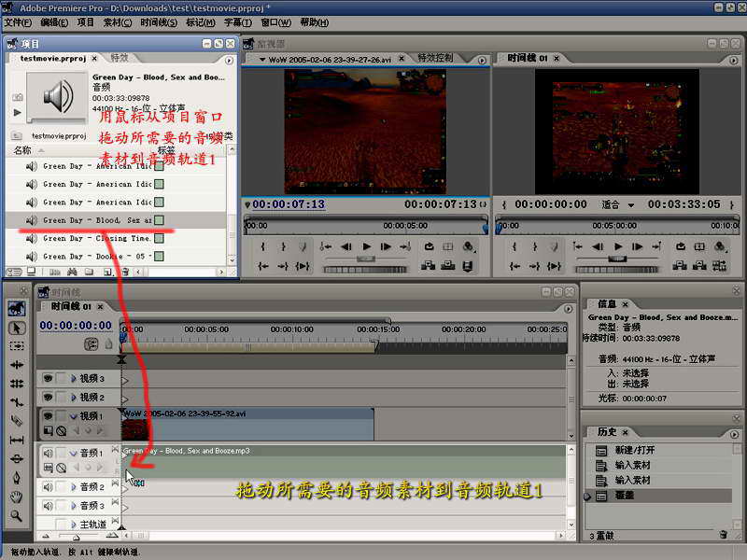The image size is (747, 560).
Task: Expand the 音频 3 track triangle
Action: (x=74, y=505)
